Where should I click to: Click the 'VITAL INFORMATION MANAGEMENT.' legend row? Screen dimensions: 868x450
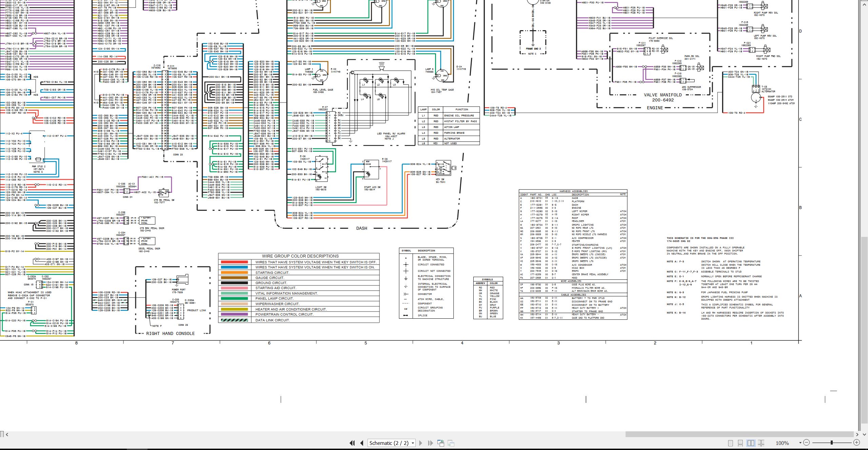tap(299, 293)
